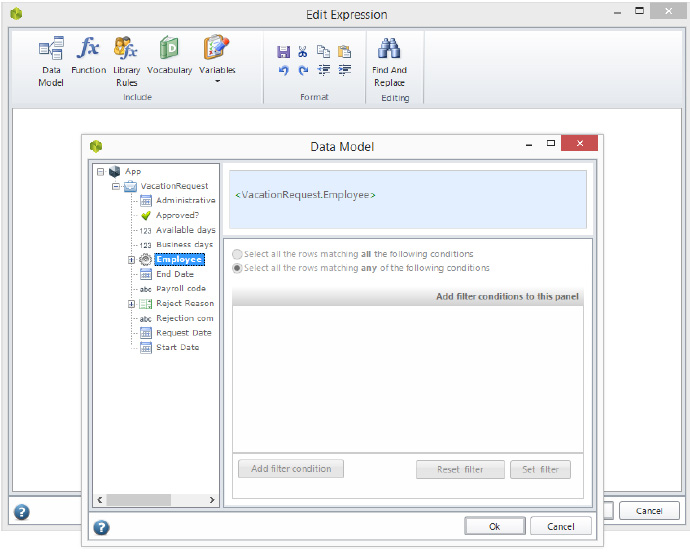Image resolution: width=690 pixels, height=552 pixels.
Task: Select the Rejection comment attribute
Action: point(185,318)
